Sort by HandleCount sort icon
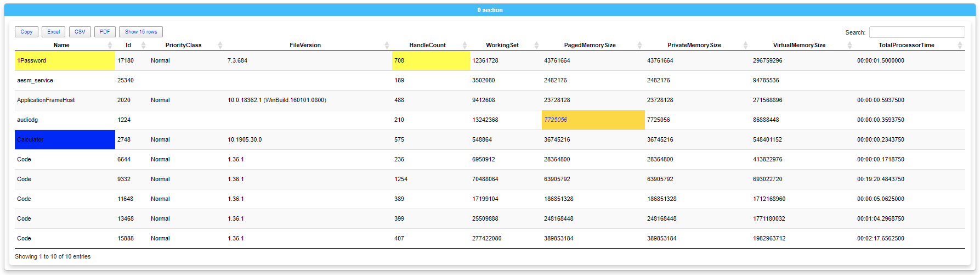The image size is (980, 275). pyautogui.click(x=464, y=46)
